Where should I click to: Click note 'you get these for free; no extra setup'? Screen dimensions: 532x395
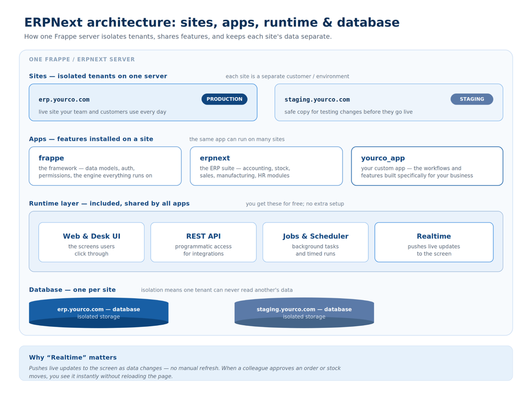pos(295,204)
